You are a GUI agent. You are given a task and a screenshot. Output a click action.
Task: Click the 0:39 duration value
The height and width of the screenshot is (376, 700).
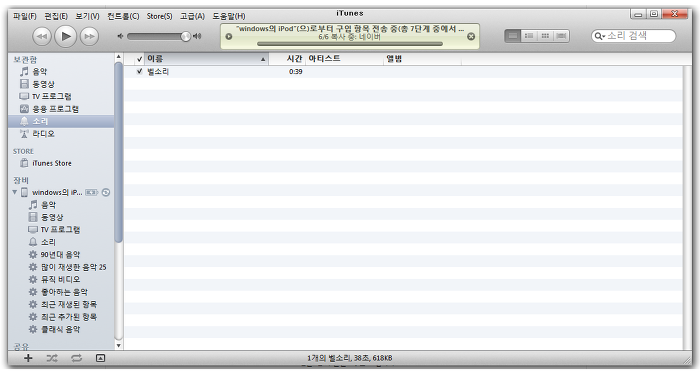[x=296, y=71]
